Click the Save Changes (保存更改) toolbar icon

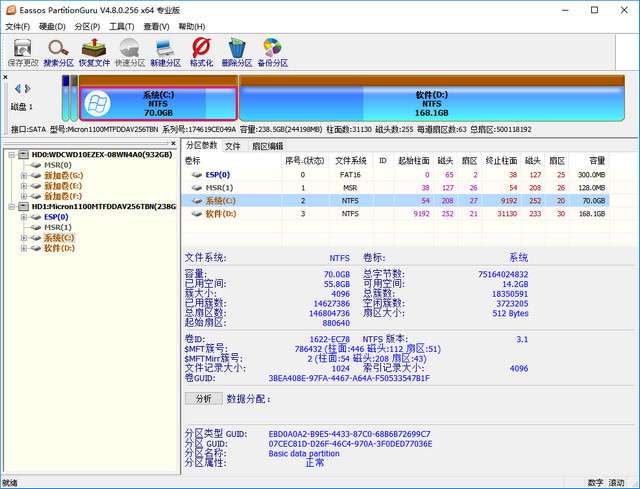pyautogui.click(x=22, y=52)
